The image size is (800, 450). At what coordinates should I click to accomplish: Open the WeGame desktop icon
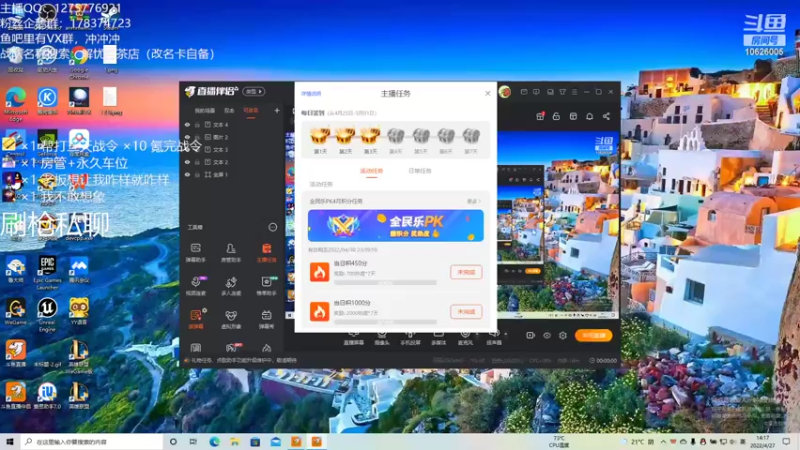(x=15, y=312)
